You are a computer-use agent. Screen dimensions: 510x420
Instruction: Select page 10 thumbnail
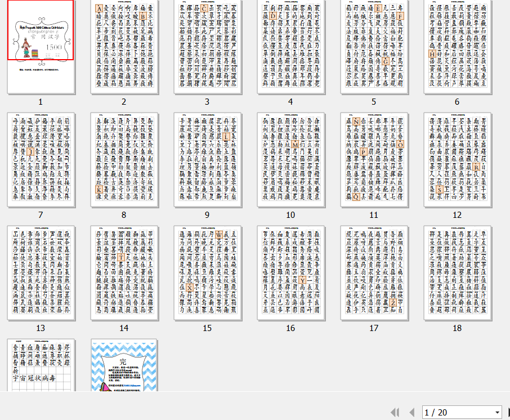pyautogui.click(x=290, y=159)
